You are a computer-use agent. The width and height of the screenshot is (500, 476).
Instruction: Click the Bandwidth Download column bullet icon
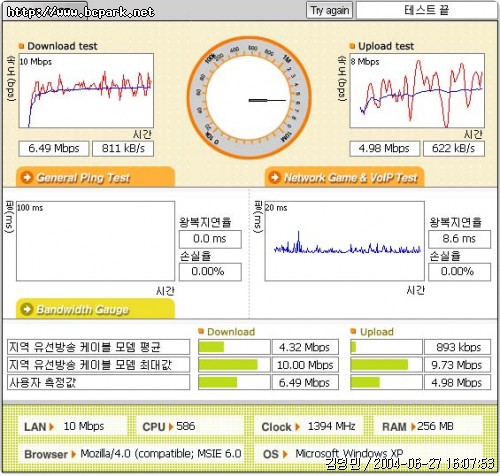click(201, 331)
